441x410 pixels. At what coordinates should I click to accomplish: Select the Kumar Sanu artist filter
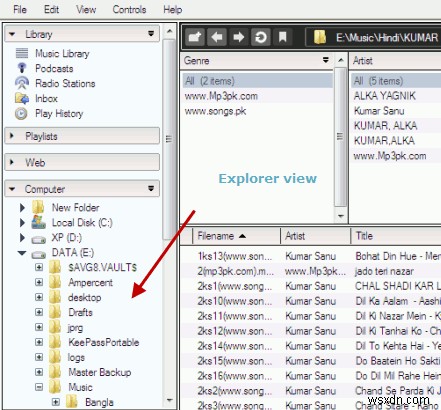[x=379, y=111]
